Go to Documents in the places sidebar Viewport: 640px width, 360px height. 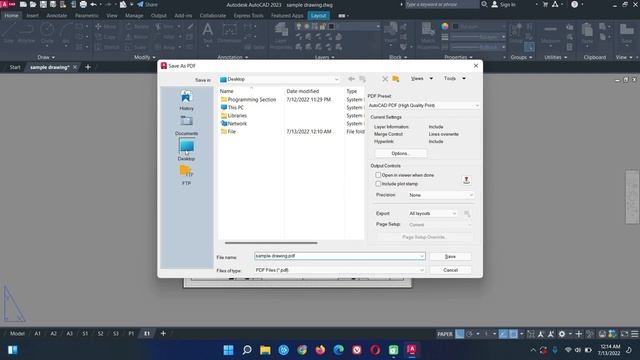point(186,125)
